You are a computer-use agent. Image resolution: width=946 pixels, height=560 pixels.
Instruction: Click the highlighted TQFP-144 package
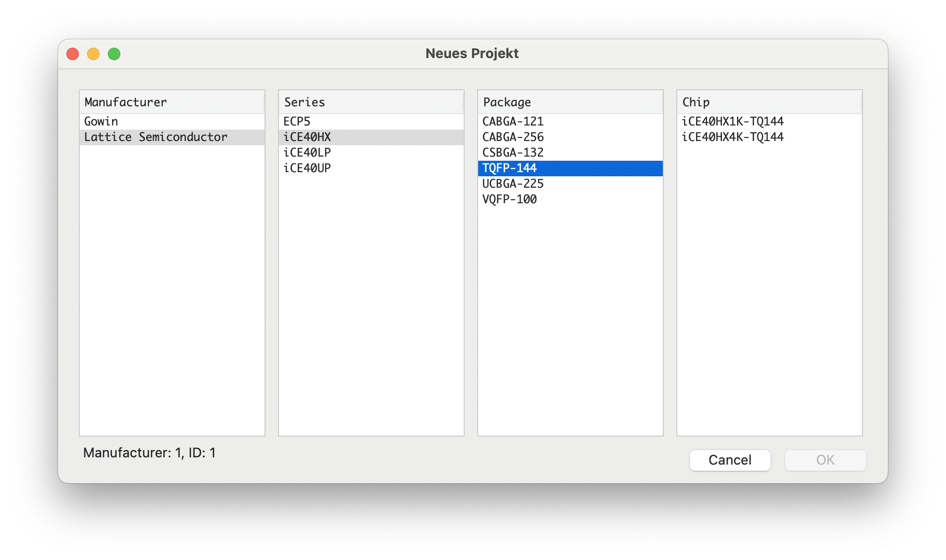click(x=571, y=168)
